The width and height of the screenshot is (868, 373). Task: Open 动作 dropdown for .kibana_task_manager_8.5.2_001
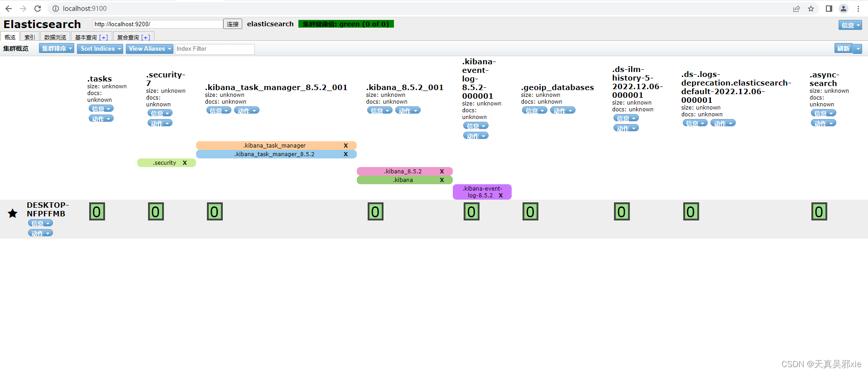click(247, 110)
